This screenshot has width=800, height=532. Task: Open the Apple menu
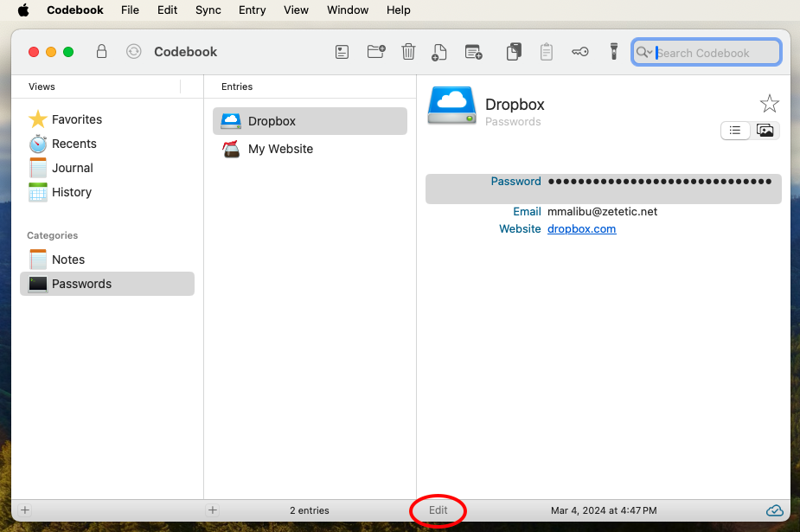coord(23,10)
